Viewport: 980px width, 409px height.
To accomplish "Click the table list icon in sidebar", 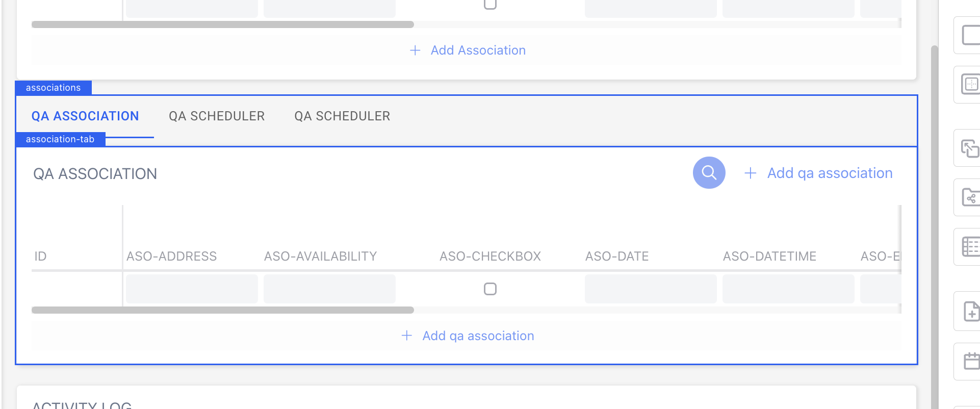I will pos(970,247).
